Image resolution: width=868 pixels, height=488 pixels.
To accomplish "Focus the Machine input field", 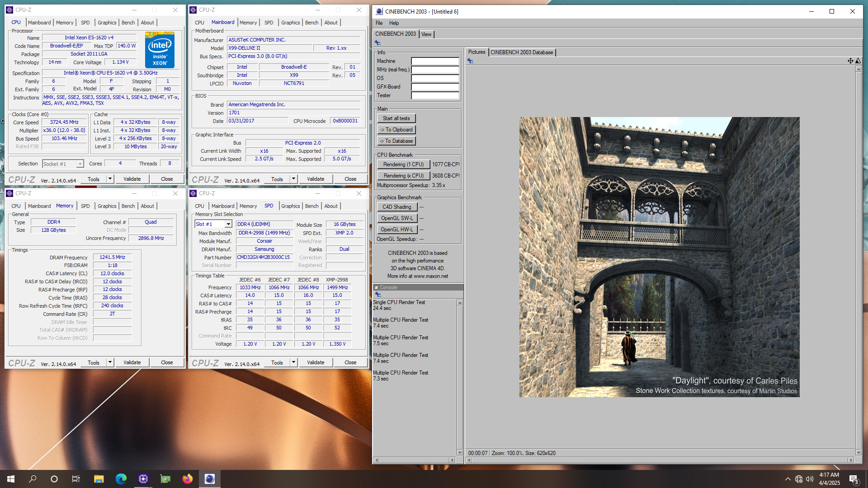I will click(x=435, y=61).
